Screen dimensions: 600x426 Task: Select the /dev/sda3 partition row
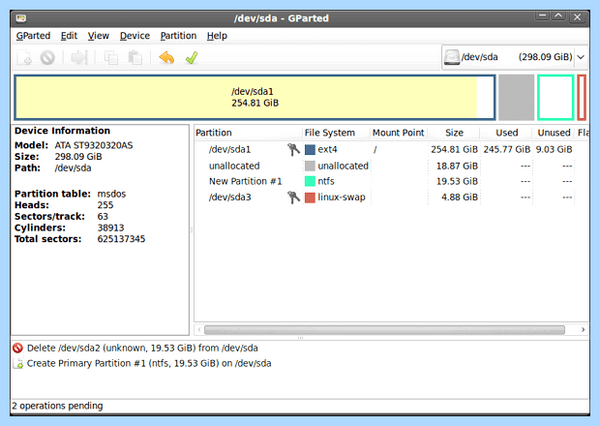(x=391, y=197)
